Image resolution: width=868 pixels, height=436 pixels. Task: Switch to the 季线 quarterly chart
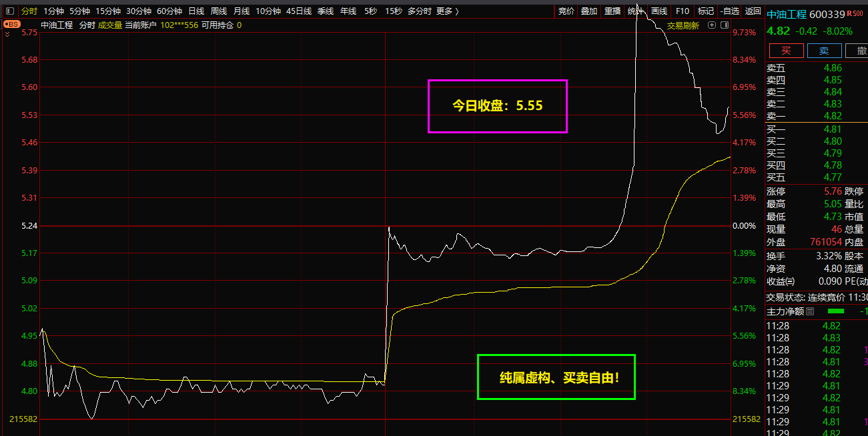click(326, 11)
